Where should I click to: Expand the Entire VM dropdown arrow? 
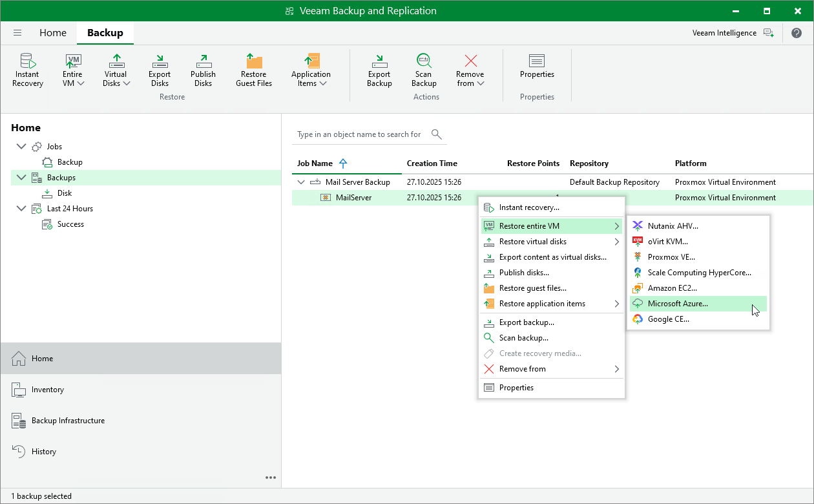(x=80, y=83)
